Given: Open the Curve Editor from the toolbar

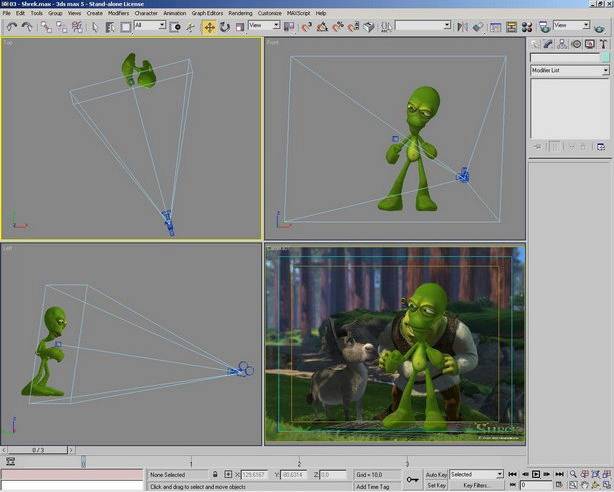Looking at the screenshot, I should click(496, 27).
